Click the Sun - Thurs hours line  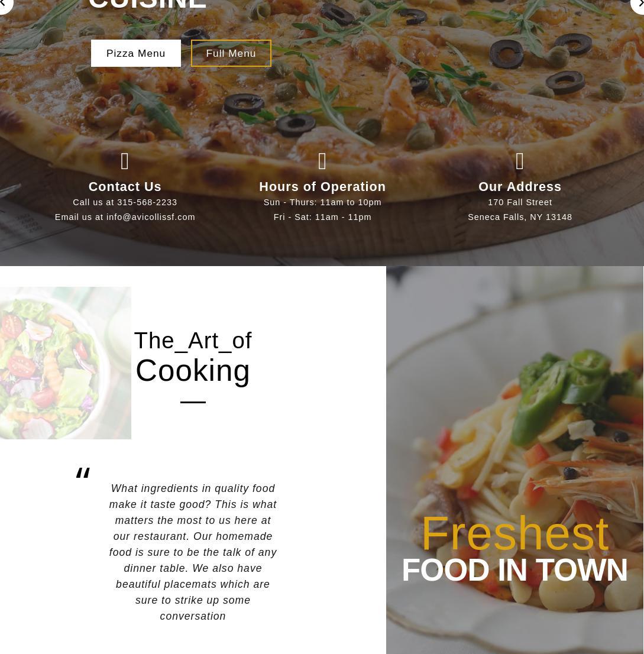point(322,202)
